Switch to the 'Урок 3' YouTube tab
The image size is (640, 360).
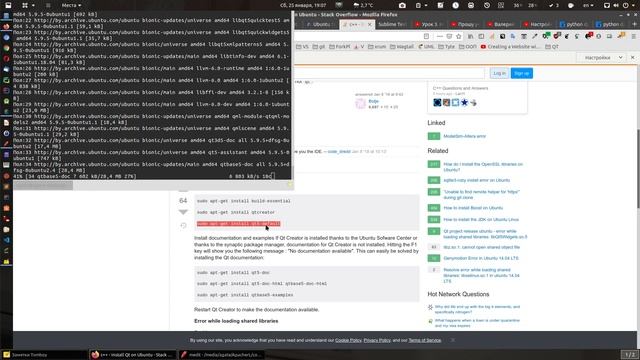428,24
